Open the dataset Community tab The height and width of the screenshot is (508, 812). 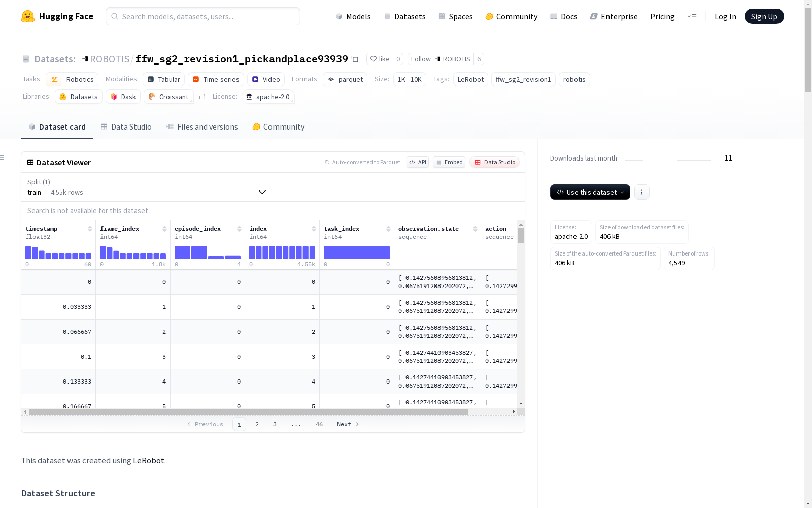[x=279, y=127]
